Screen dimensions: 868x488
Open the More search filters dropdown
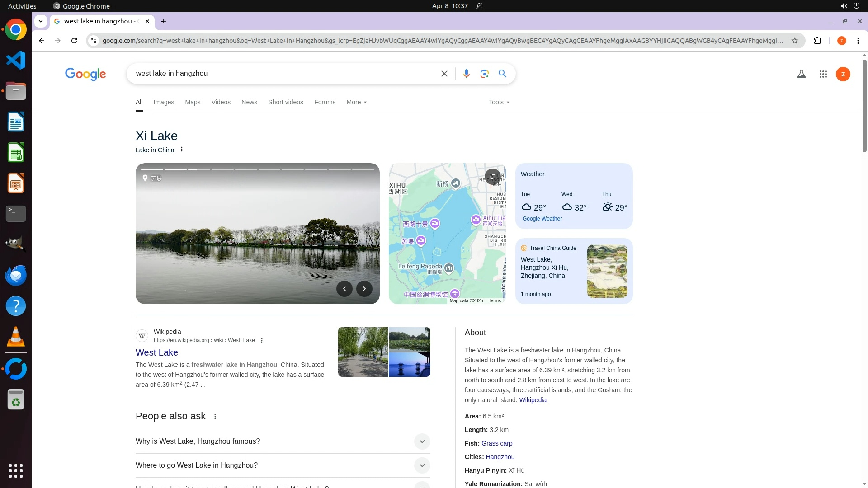[x=356, y=102]
